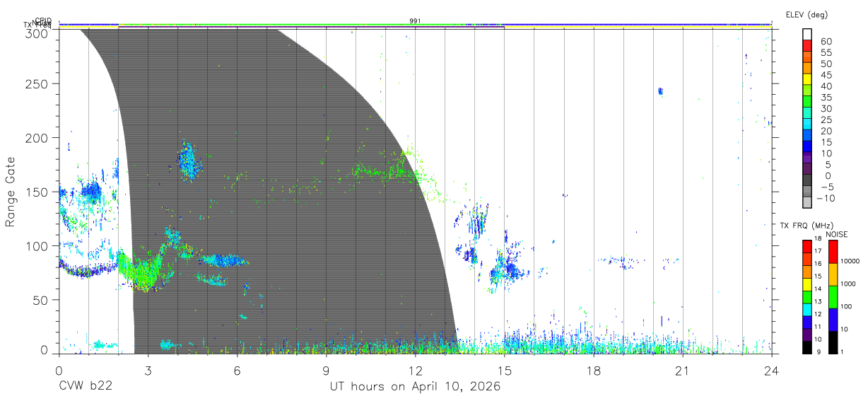This screenshot has width=868, height=401.
Task: Click the y-axis tick label '200'
Action: pyautogui.click(x=37, y=138)
